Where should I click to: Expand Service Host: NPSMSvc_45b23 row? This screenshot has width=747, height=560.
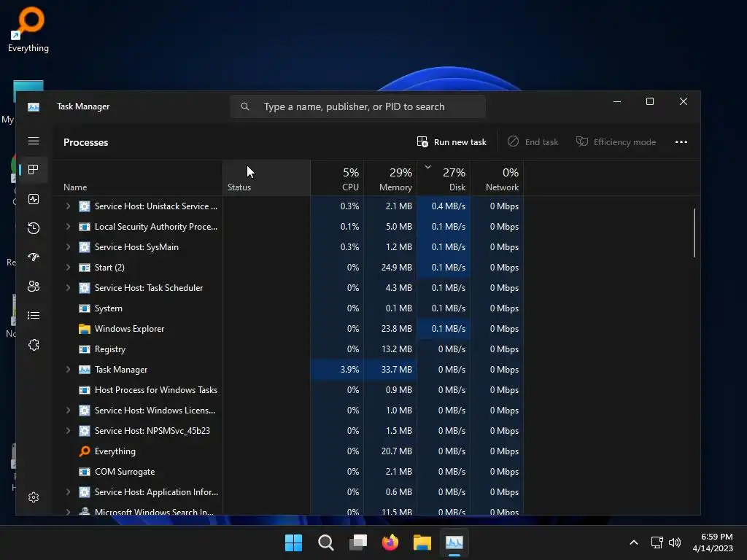(68, 431)
